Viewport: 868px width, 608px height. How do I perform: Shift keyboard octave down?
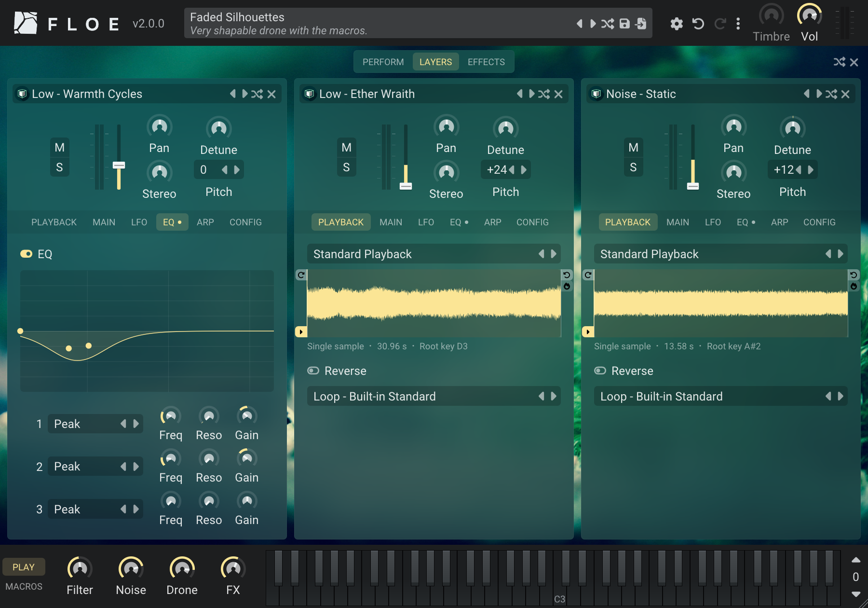(x=856, y=594)
